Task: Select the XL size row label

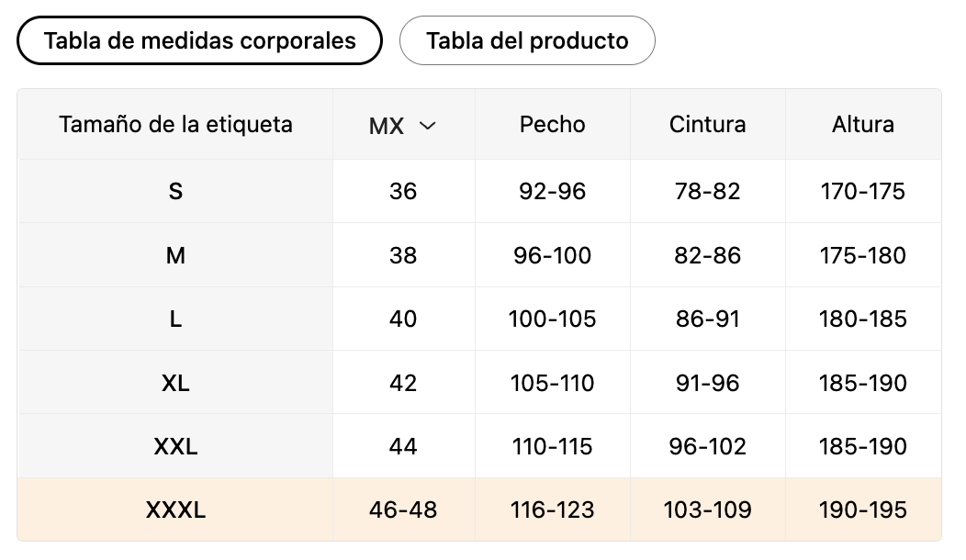Action: click(175, 383)
